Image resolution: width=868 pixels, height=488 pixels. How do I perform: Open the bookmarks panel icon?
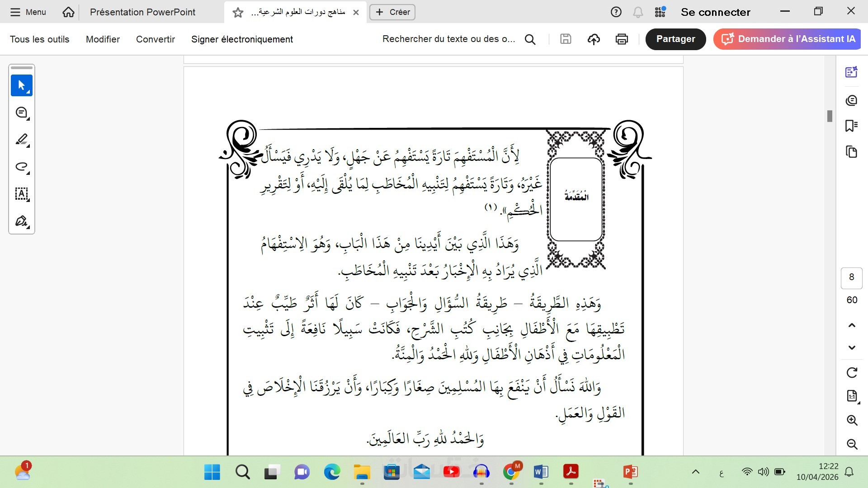[x=852, y=126]
